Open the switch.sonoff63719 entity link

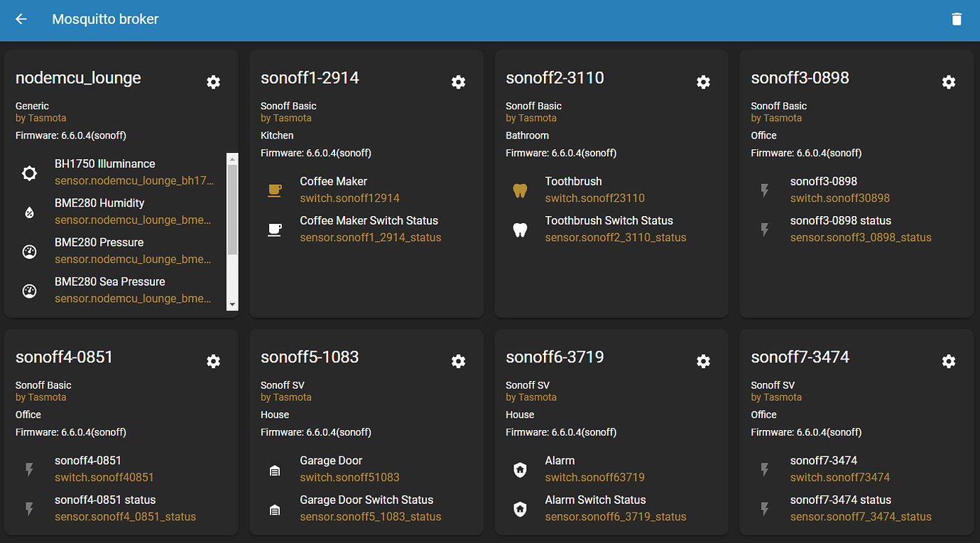(x=594, y=477)
